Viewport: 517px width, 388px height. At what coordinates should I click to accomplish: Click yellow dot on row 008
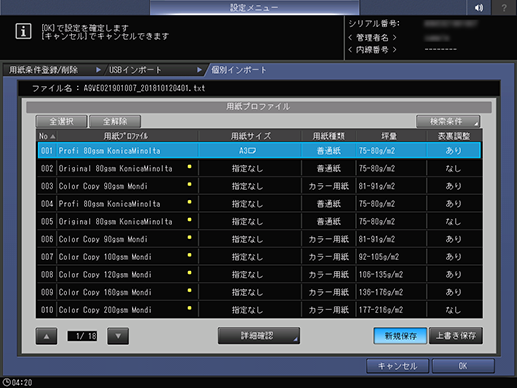[189, 272]
